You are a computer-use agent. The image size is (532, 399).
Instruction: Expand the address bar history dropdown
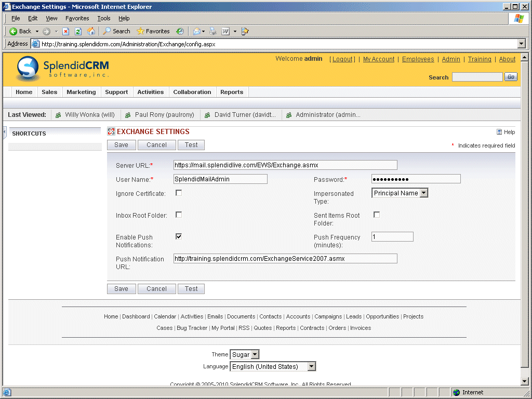pos(522,44)
